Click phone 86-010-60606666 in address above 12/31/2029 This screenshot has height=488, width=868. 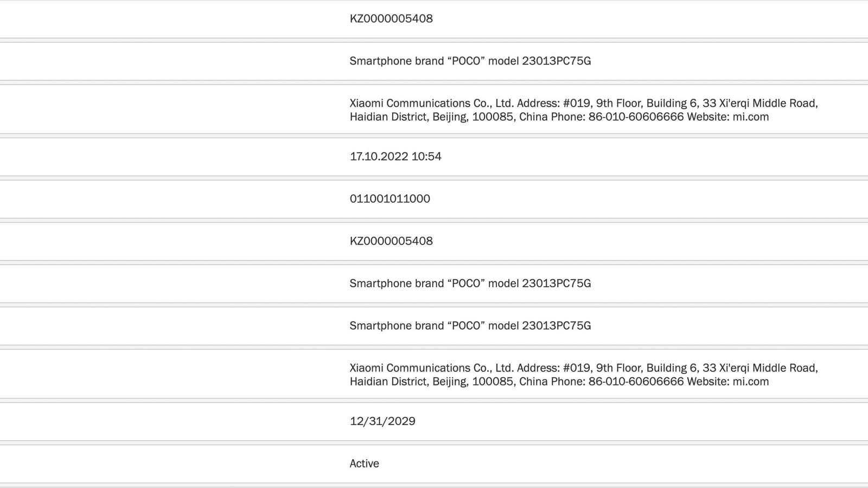tap(636, 382)
